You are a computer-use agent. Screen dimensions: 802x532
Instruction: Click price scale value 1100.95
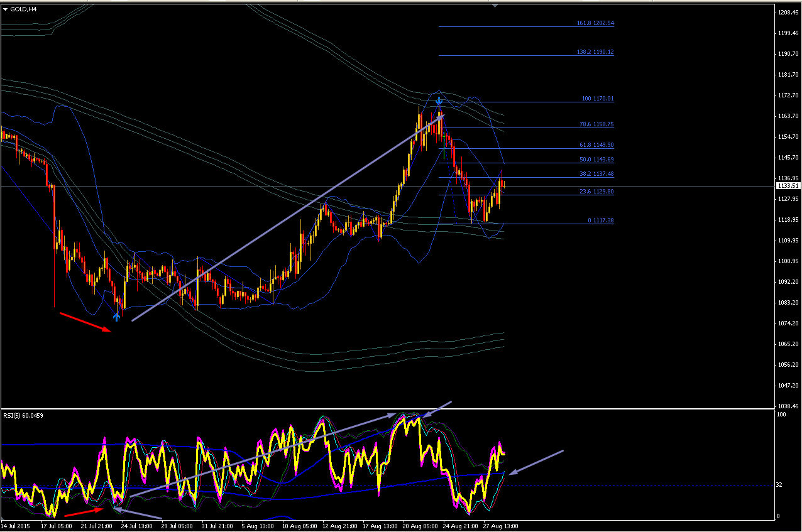coord(788,261)
